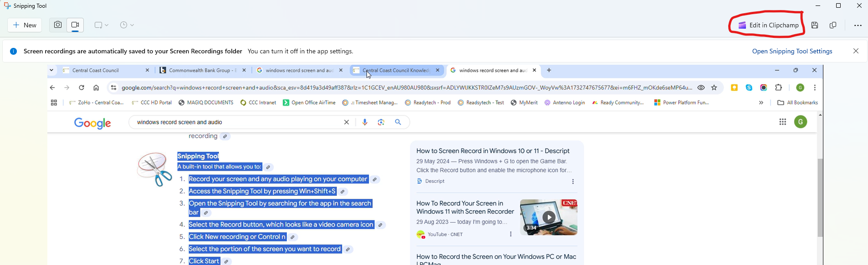
Task: Open Readytech - Prod bookmark
Action: [428, 103]
